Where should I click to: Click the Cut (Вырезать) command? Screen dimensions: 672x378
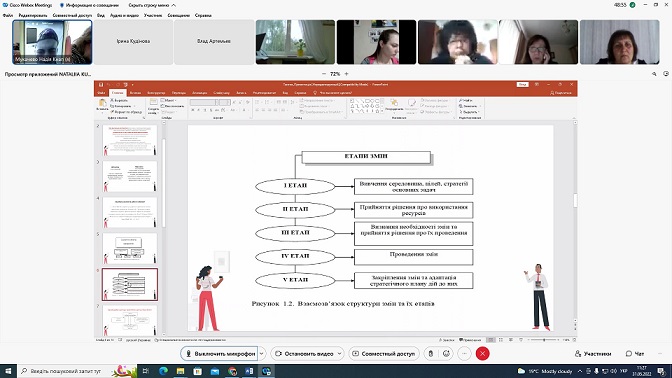pyautogui.click(x=120, y=100)
